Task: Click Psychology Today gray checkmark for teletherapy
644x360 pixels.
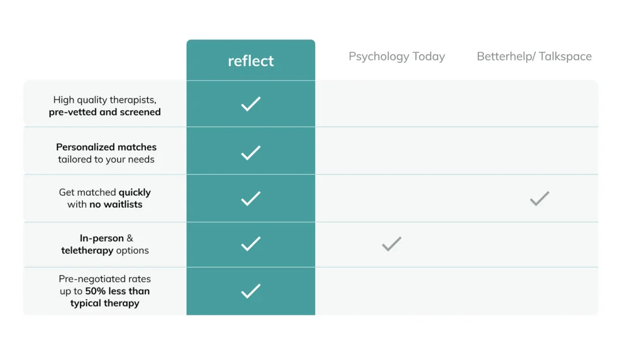Action: pos(391,244)
